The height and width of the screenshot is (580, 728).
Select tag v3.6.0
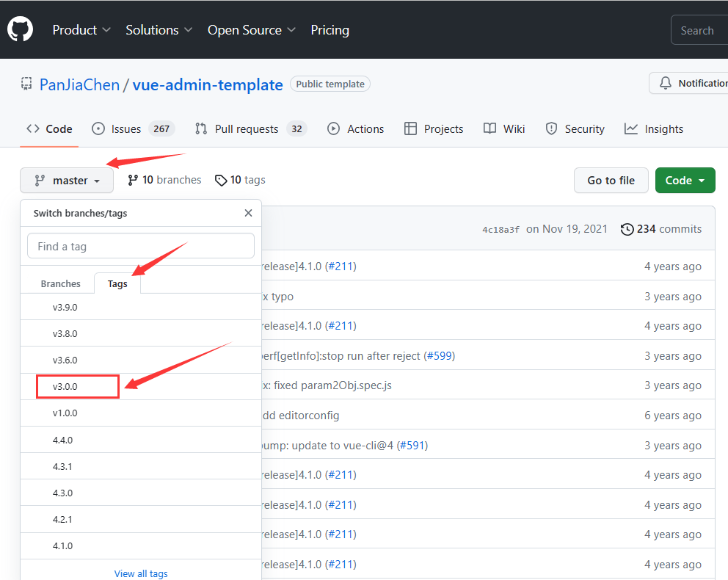(141, 360)
